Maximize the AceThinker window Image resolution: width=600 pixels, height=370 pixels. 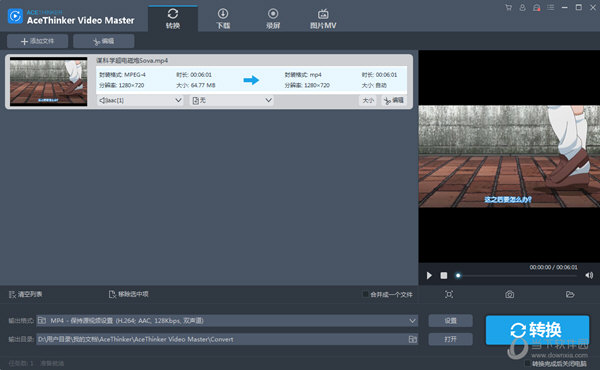[x=579, y=7]
